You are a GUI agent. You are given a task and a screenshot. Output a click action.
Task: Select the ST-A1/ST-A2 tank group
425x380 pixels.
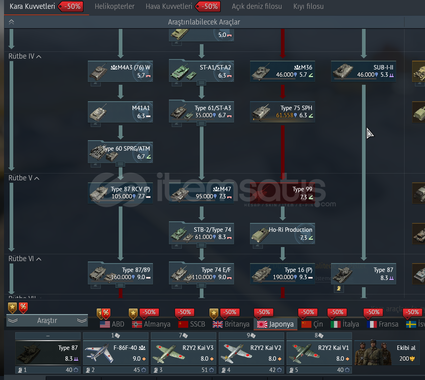click(201, 71)
